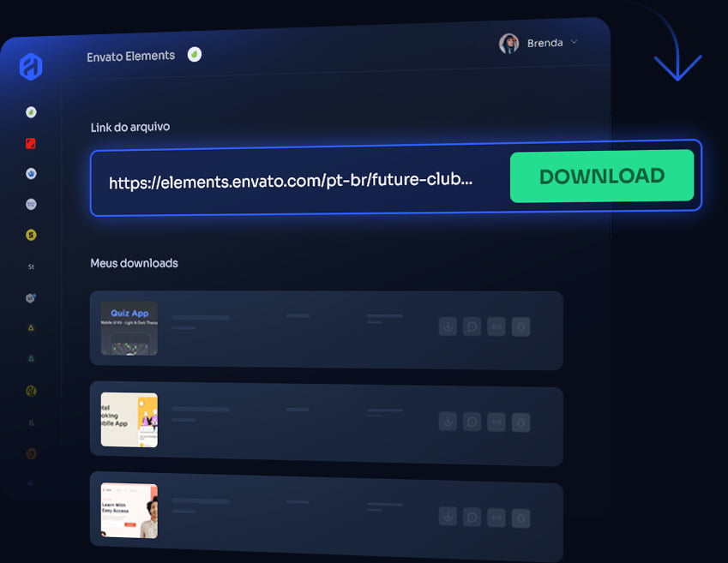
Task: Select the red Adobe icon in sidebar
Action: (x=31, y=143)
